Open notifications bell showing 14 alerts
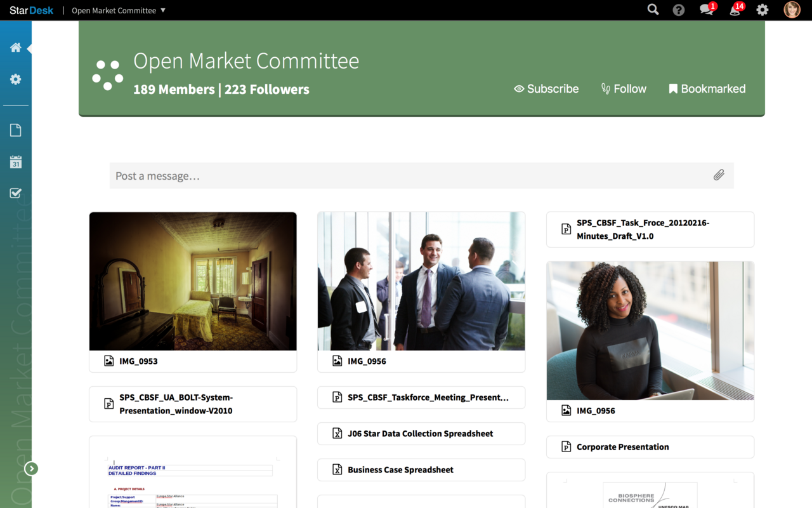812x508 pixels. [x=735, y=10]
